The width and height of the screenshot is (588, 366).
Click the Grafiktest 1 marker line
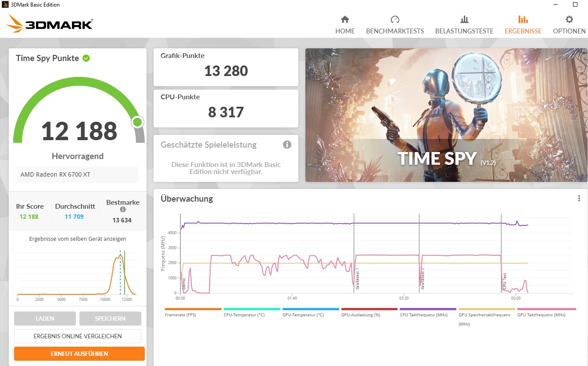click(x=354, y=254)
